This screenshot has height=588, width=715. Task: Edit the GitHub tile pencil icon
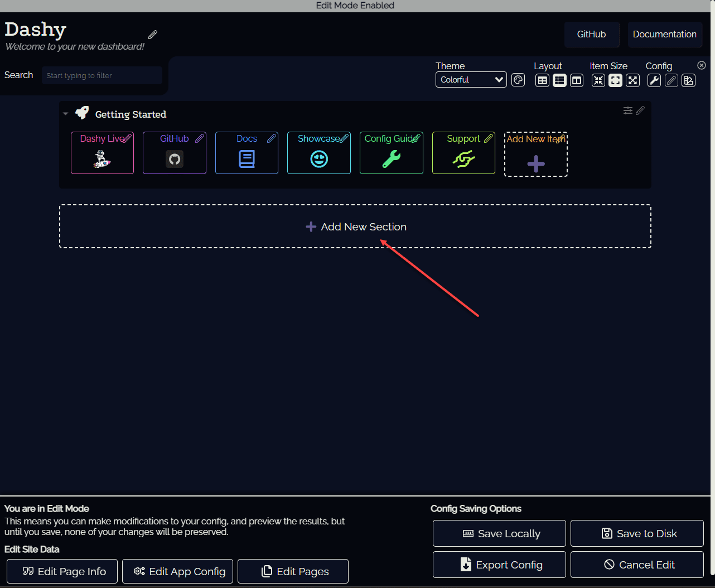[199, 138]
